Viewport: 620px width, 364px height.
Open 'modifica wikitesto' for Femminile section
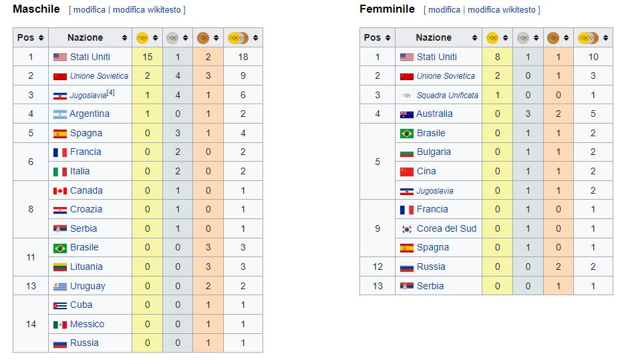coord(502,10)
